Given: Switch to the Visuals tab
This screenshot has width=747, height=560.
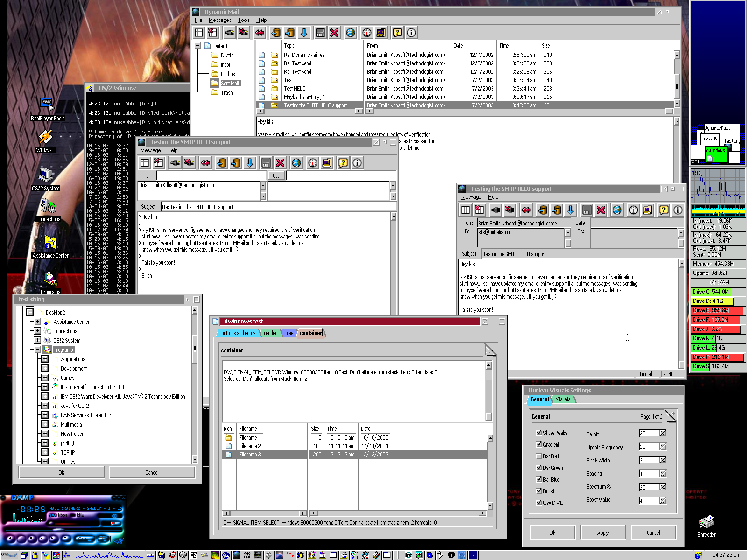Looking at the screenshot, I should click(563, 399).
